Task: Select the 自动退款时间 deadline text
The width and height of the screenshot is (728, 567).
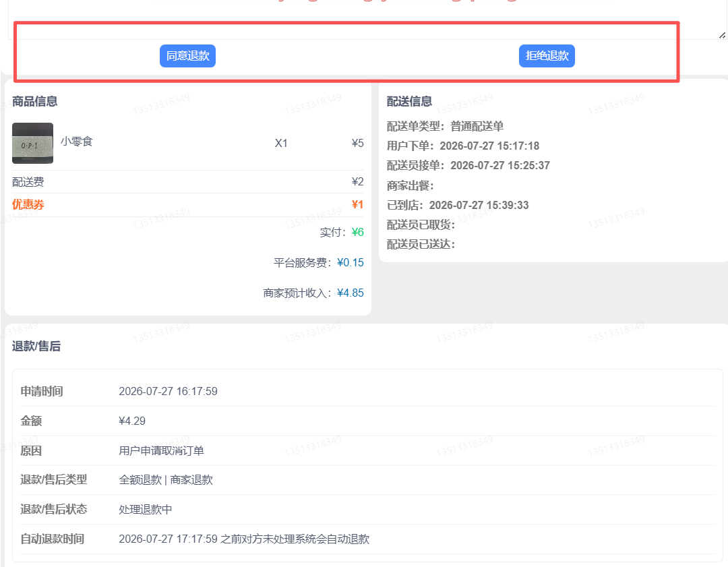Action: tap(244, 539)
